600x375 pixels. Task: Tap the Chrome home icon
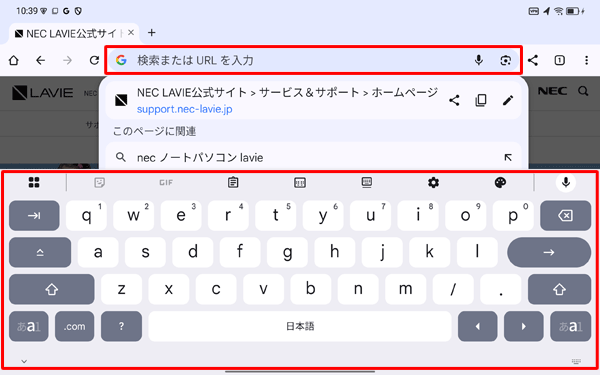tap(14, 60)
